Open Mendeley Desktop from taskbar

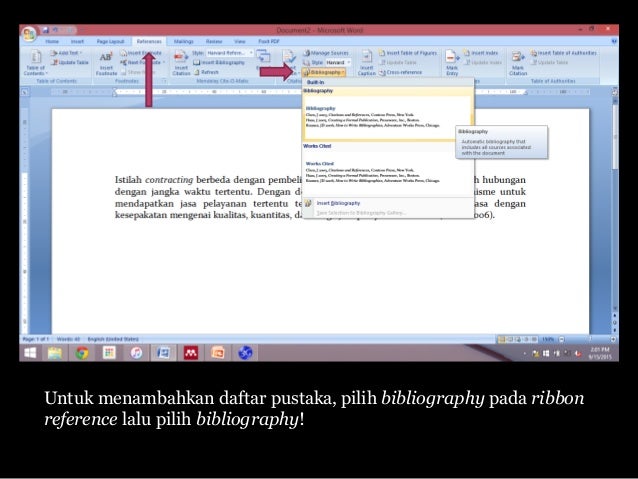coord(191,353)
